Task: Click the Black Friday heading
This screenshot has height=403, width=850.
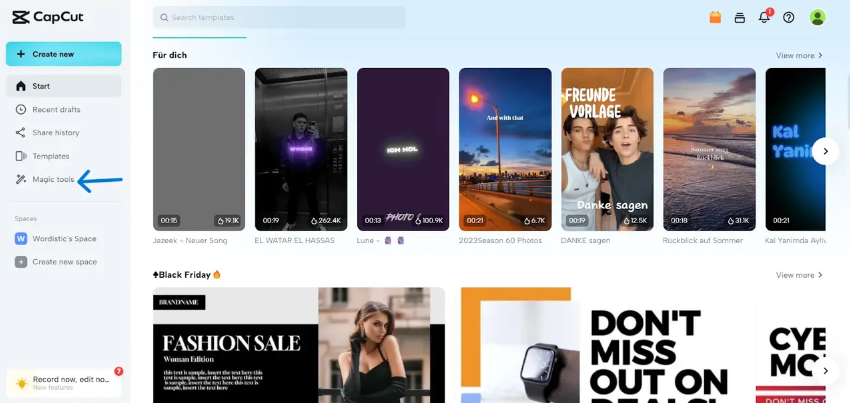Action: (x=185, y=275)
